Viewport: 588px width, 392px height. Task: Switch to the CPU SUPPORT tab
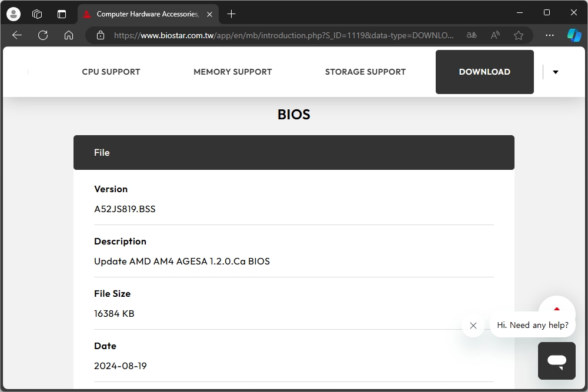coord(111,72)
